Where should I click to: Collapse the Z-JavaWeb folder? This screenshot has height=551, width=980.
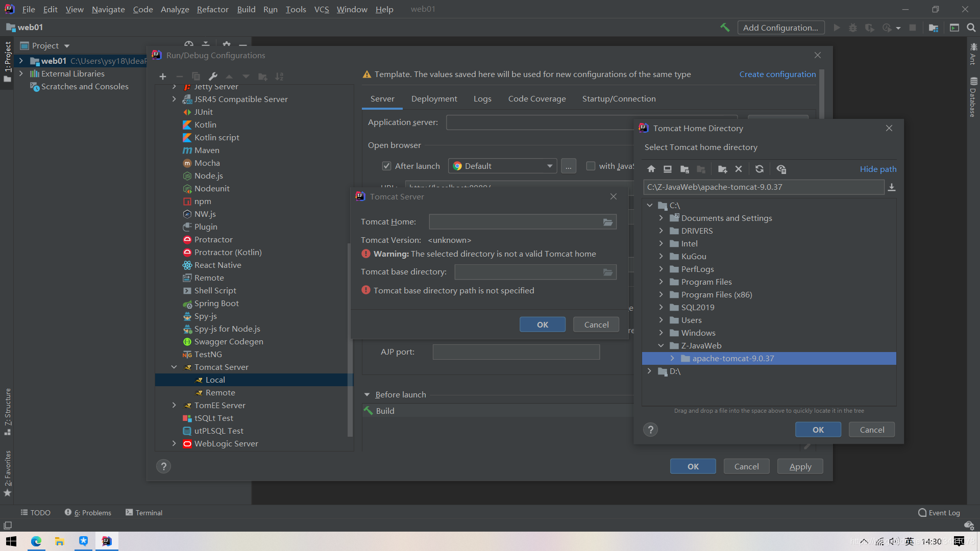pos(661,345)
